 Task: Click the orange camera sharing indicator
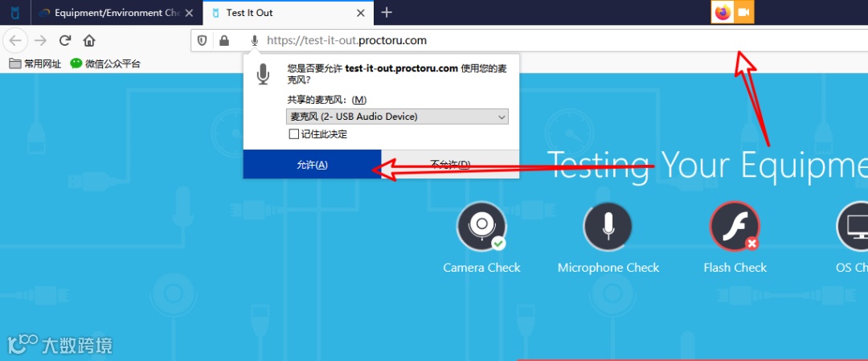(x=743, y=12)
